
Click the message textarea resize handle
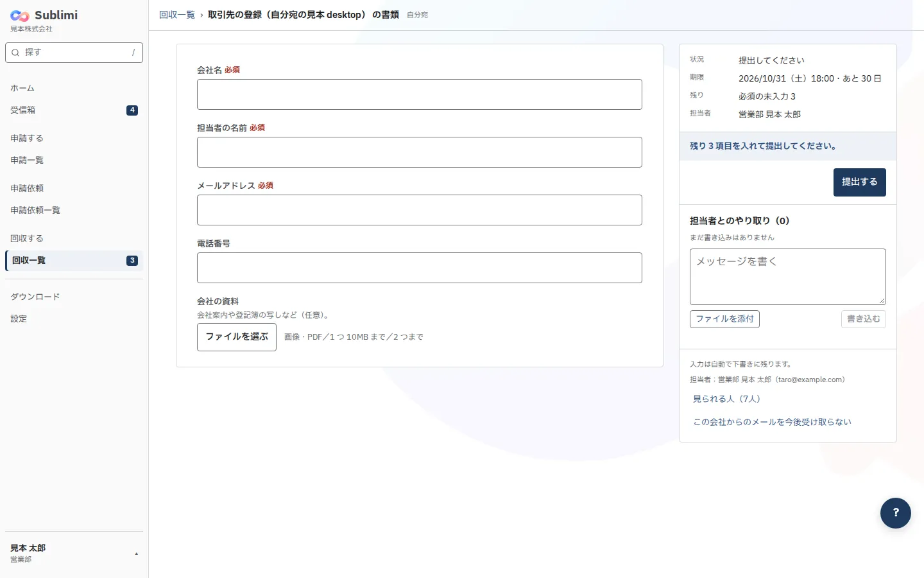[x=882, y=301]
